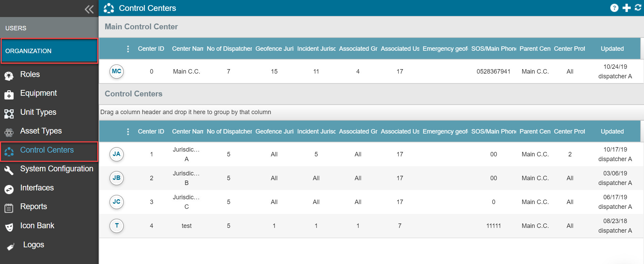Sort Control Centers grid by Updated column
This screenshot has height=264, width=644.
[x=612, y=131]
